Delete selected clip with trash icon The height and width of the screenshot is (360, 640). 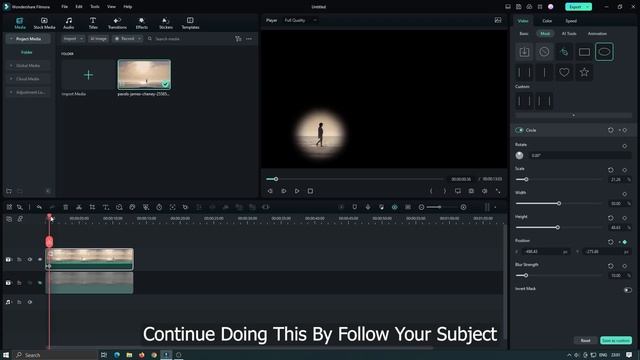click(x=65, y=207)
